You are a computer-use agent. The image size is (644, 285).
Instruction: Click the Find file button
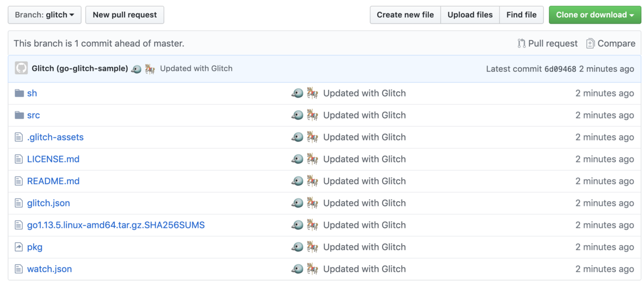(x=522, y=15)
